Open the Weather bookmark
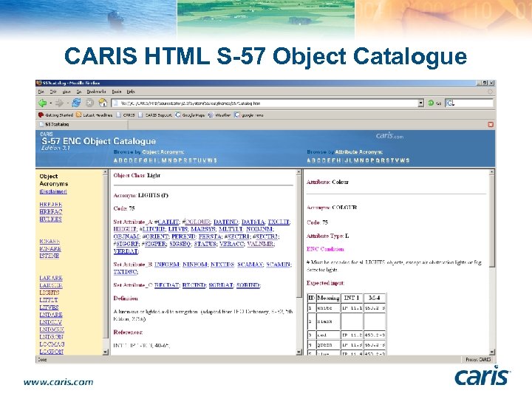 tap(219, 115)
